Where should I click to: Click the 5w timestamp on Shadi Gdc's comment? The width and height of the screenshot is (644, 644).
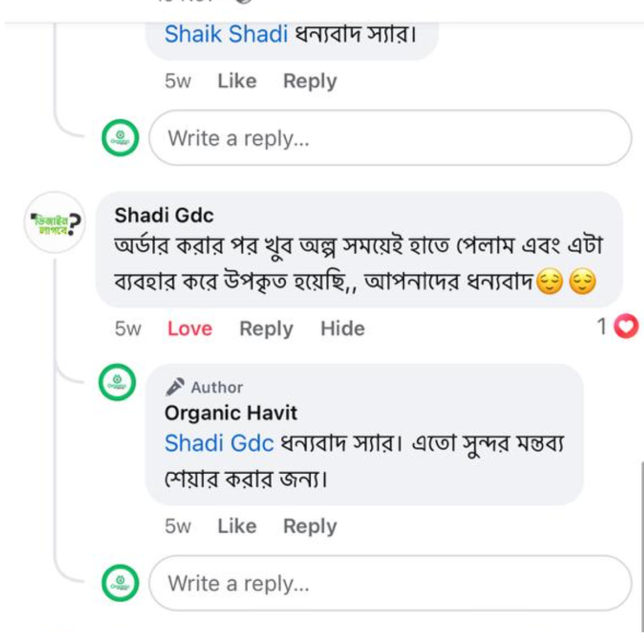pyautogui.click(x=128, y=329)
